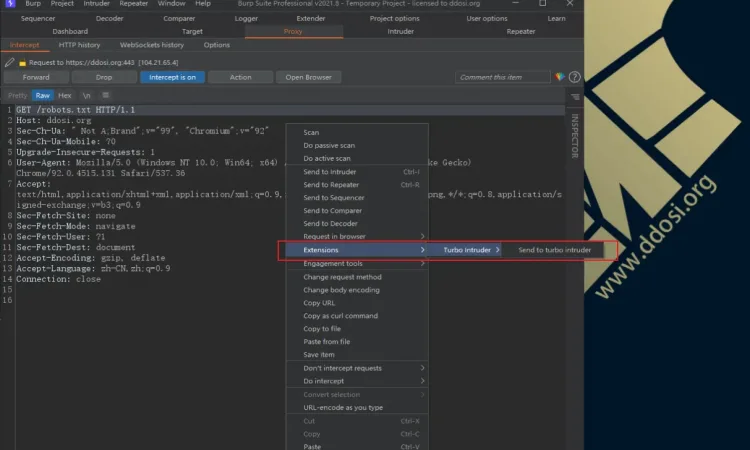Image resolution: width=750 pixels, height=450 pixels.
Task: Click the Open Browser button
Action: tap(309, 77)
